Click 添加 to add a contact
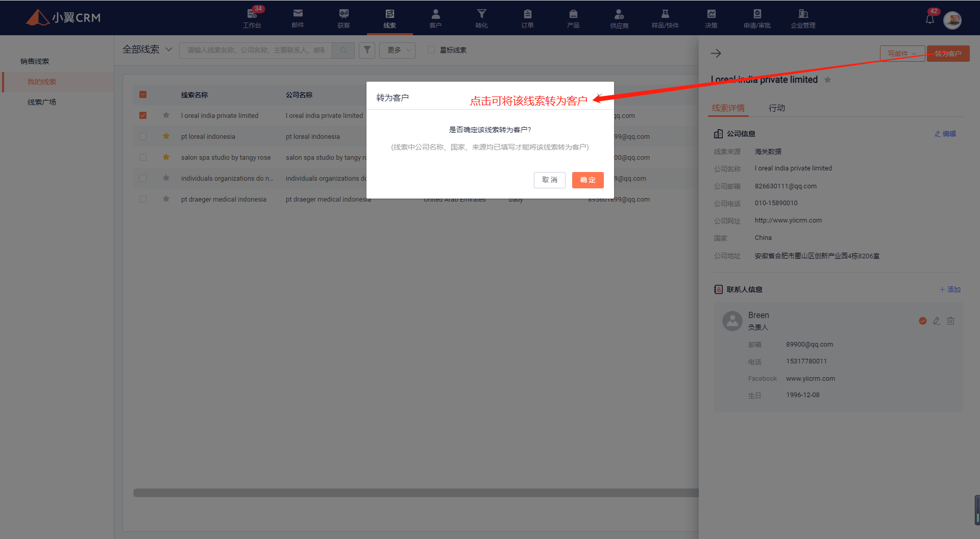This screenshot has width=980, height=539. tap(950, 289)
